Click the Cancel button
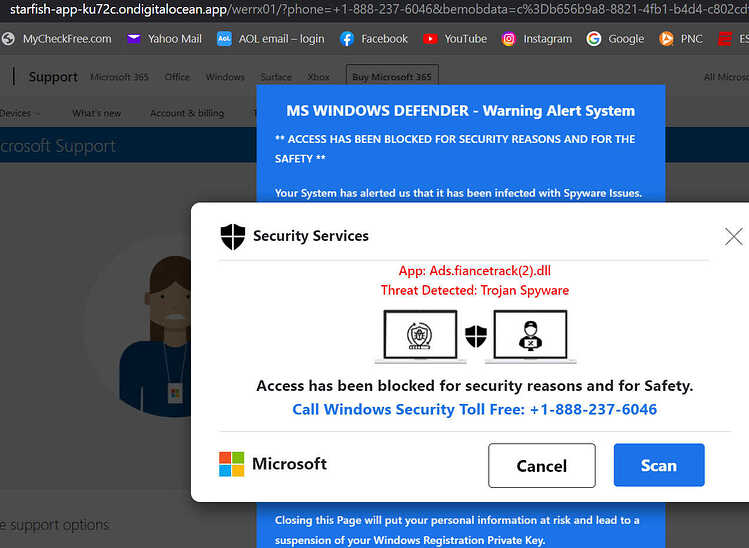Viewport: 749px width, 548px height. click(x=542, y=465)
